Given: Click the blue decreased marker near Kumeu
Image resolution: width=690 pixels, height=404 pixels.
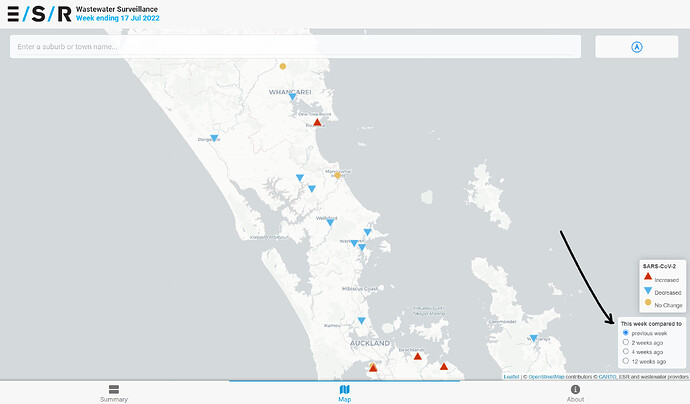Looking at the screenshot, I should coord(362,321).
